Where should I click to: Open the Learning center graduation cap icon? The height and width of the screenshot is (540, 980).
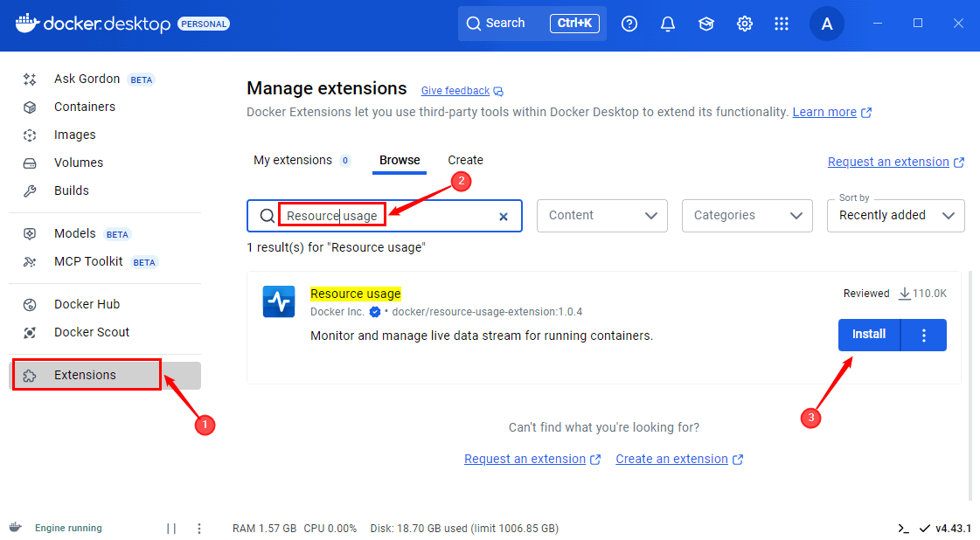pos(706,24)
